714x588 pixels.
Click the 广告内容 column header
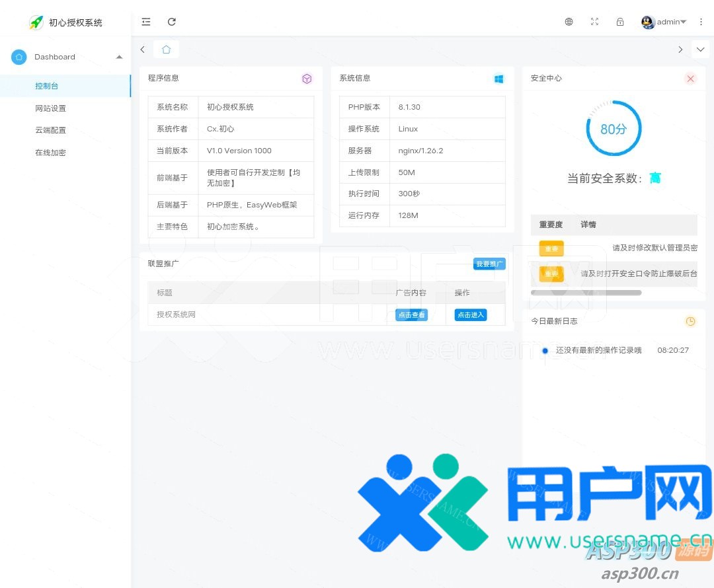click(x=411, y=293)
